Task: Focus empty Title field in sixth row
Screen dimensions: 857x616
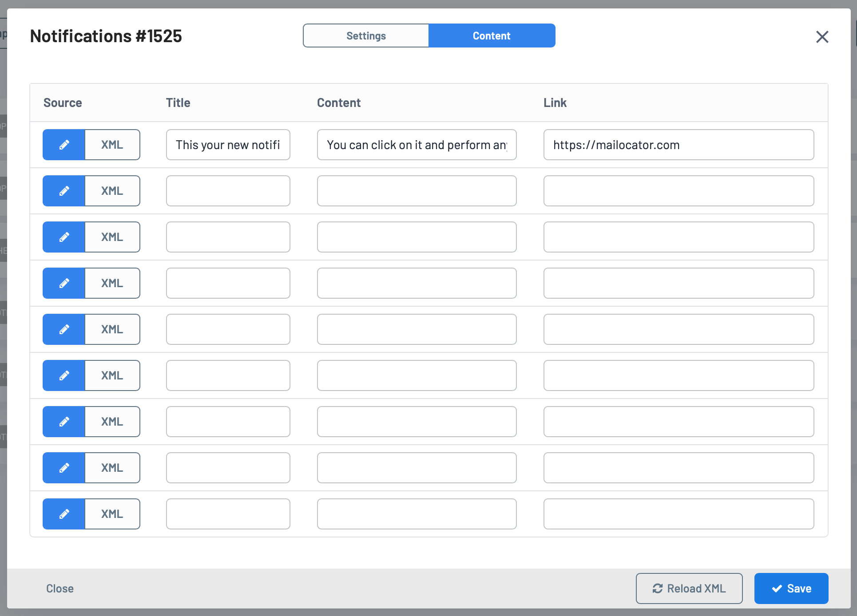Action: click(228, 375)
